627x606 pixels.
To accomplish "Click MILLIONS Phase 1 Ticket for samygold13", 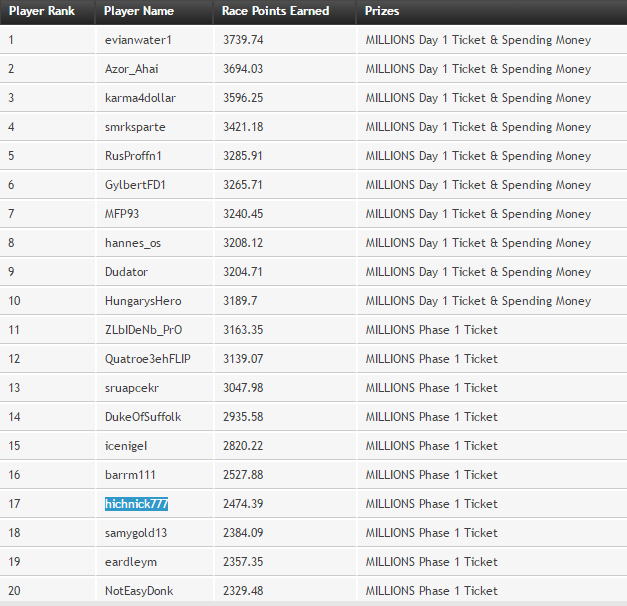I will (431, 533).
